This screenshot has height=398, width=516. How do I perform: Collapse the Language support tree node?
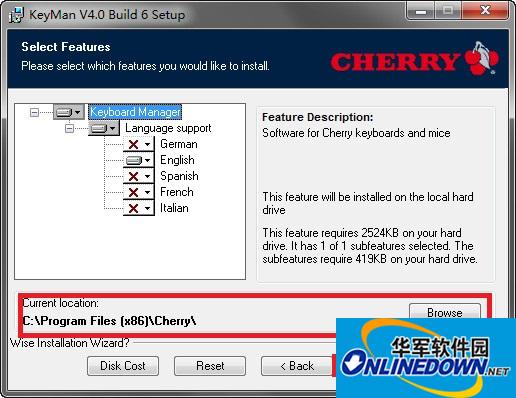[x=69, y=128]
